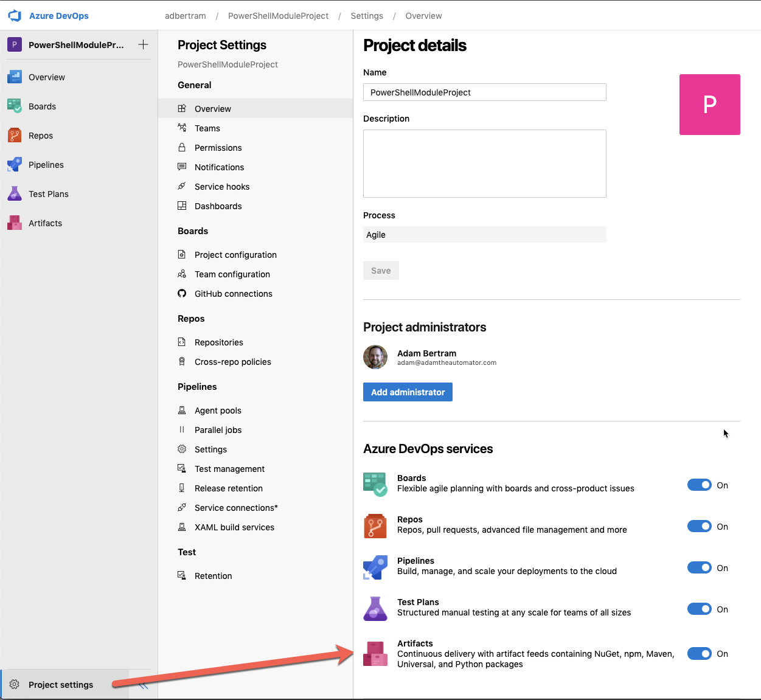Switch off the Artifacts service toggle
761x700 pixels.
point(700,653)
